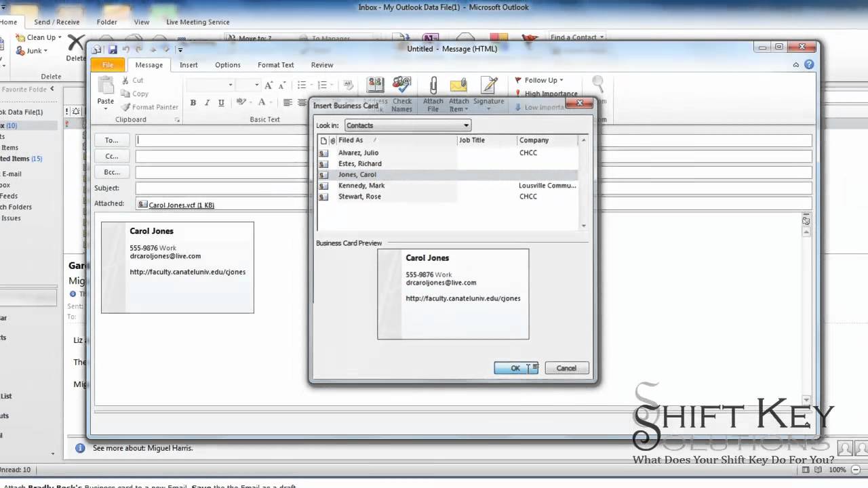Image resolution: width=868 pixels, height=488 pixels.
Task: Open the font size dropdown box
Action: (248, 85)
